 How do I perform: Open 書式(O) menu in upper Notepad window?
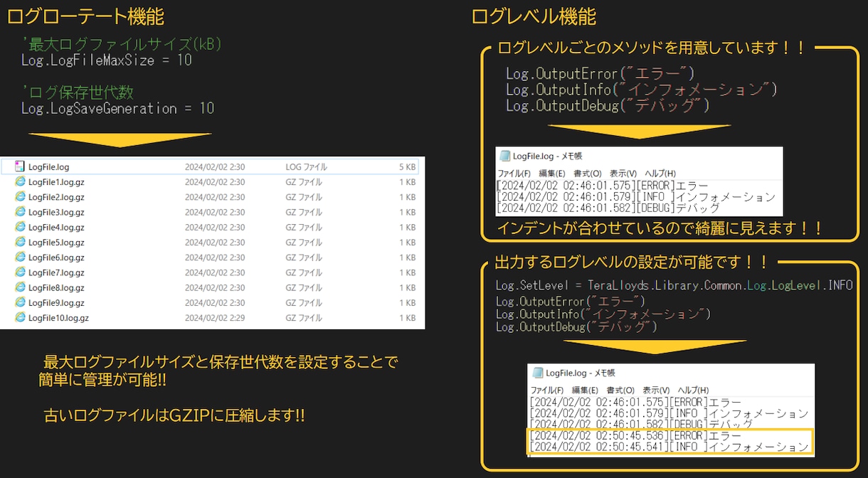[x=588, y=174]
